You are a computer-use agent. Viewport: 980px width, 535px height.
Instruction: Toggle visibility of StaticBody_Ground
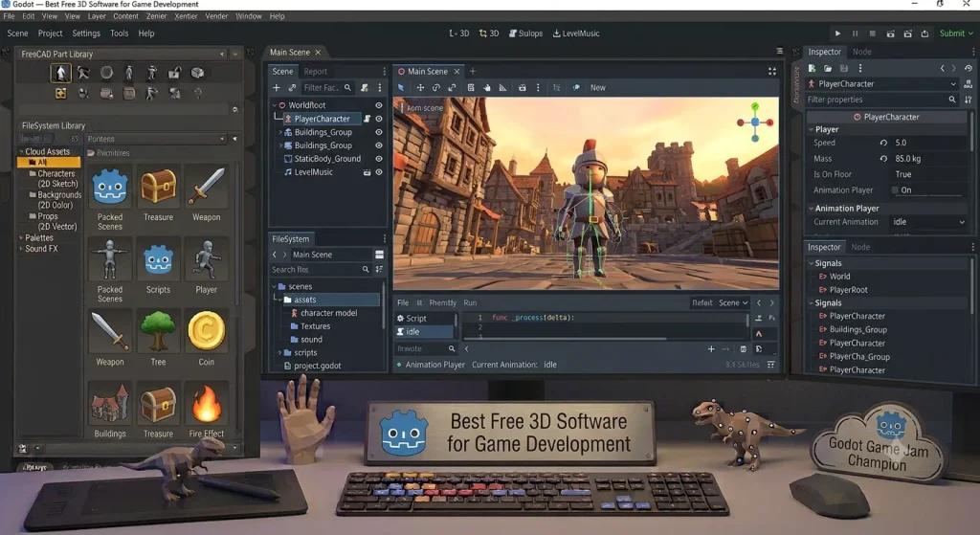click(379, 159)
